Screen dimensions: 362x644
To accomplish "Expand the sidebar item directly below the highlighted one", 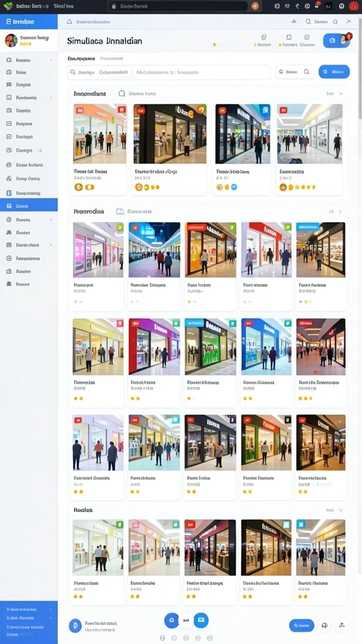I will 52,219.
